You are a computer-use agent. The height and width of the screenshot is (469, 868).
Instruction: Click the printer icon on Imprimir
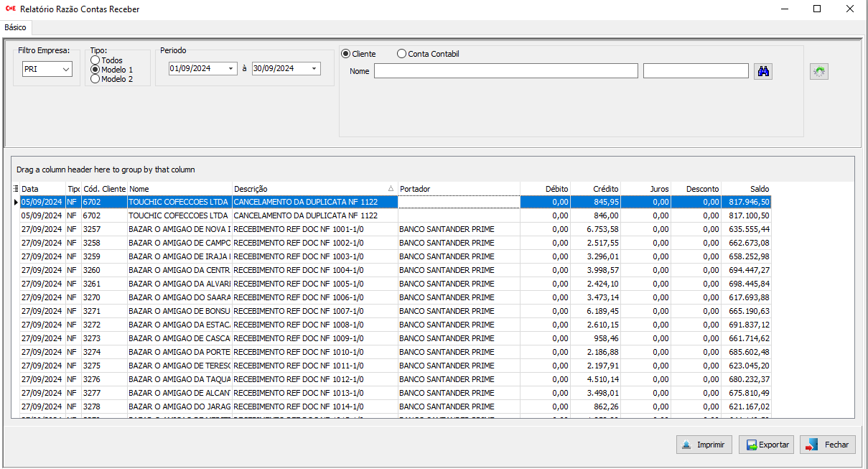687,445
